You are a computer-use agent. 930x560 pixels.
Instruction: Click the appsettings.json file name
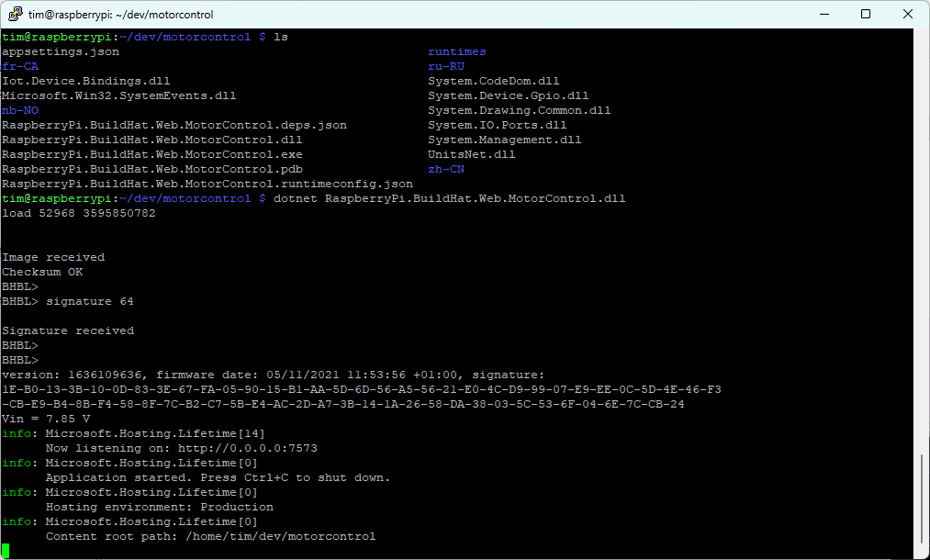click(x=61, y=51)
